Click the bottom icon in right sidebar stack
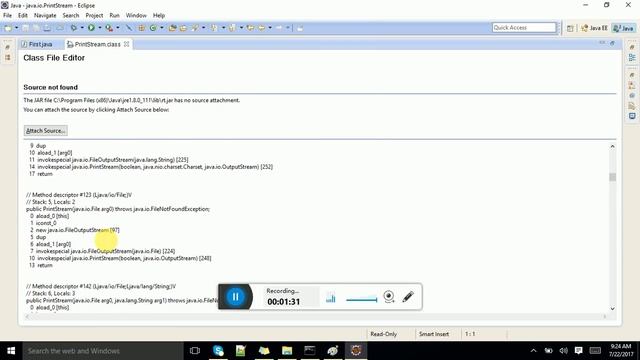This screenshot has height=360, width=640. [632, 116]
